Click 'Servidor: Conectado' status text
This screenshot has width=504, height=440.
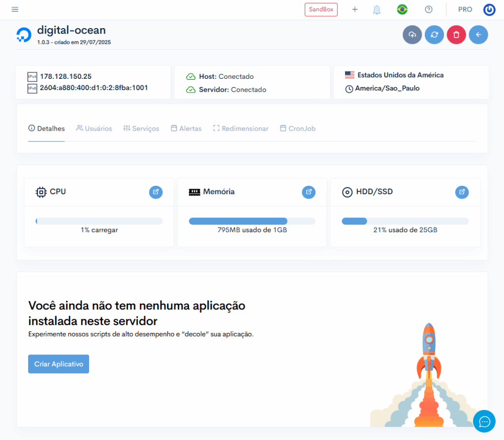point(232,90)
